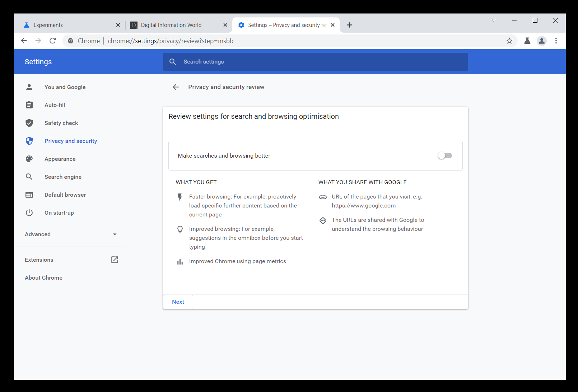
Task: Click the browser forward arrow
Action: [38, 41]
